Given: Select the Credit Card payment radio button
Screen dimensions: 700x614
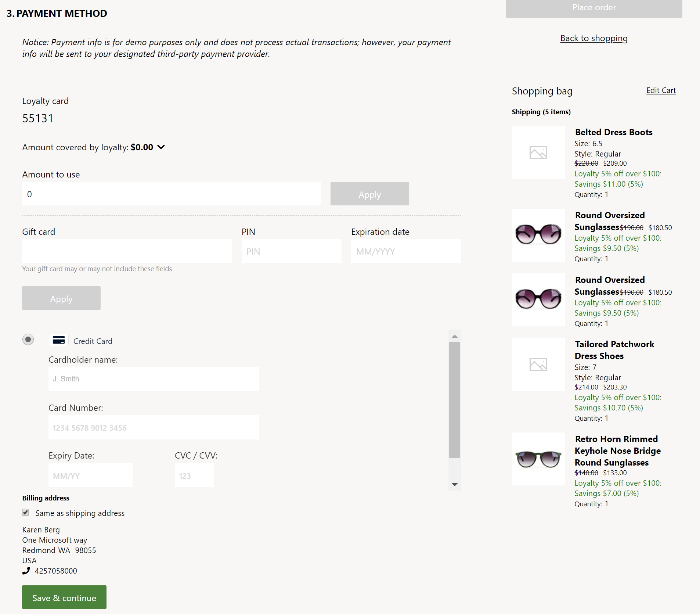Looking at the screenshot, I should point(28,340).
